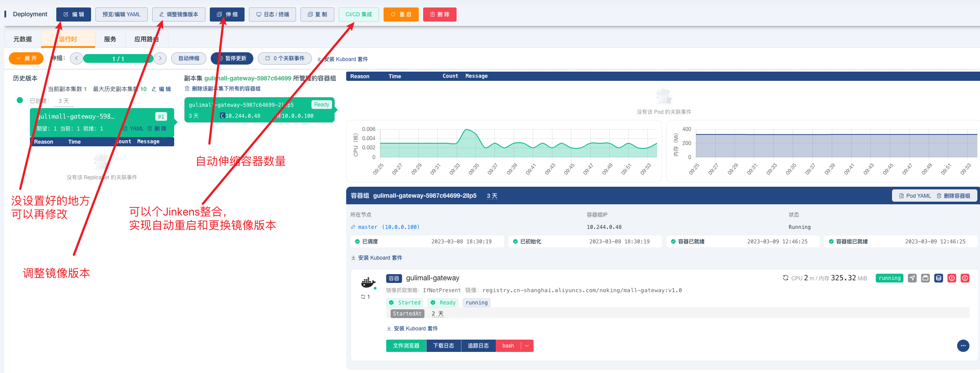Click 安装 Kuboard 套件 in container section
The width and height of the screenshot is (980, 373).
coord(412,329)
